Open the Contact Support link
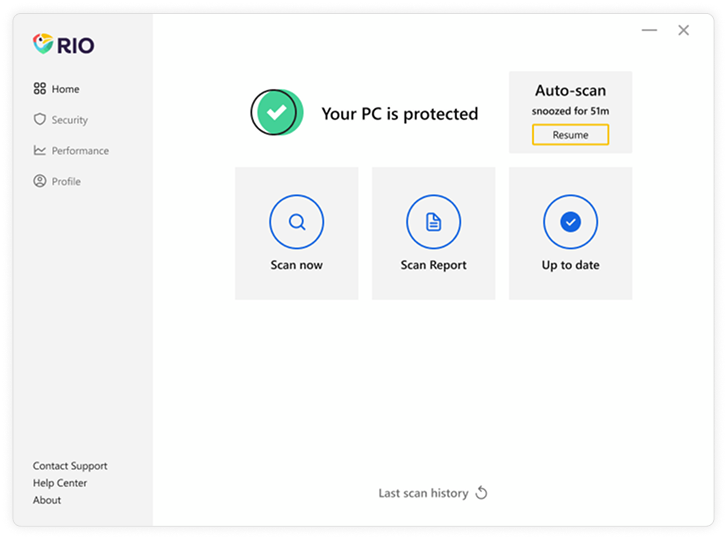 click(x=70, y=466)
